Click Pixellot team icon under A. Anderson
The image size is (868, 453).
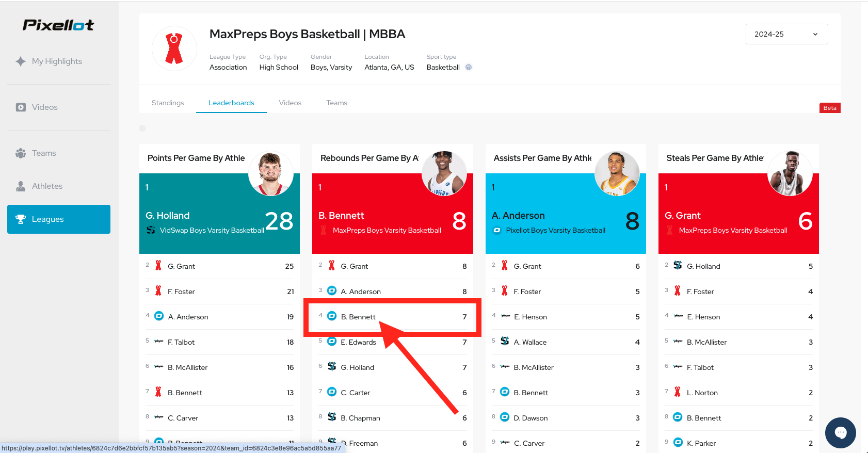tap(497, 230)
